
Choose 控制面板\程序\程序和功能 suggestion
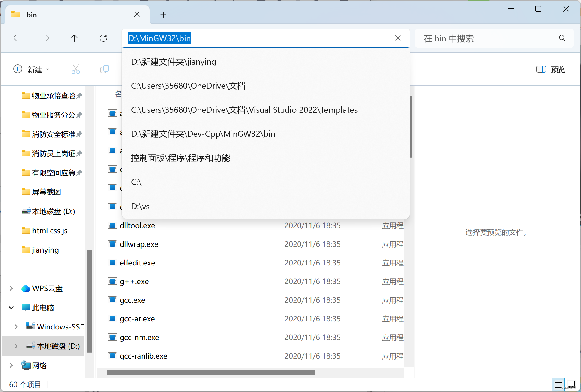point(266,158)
